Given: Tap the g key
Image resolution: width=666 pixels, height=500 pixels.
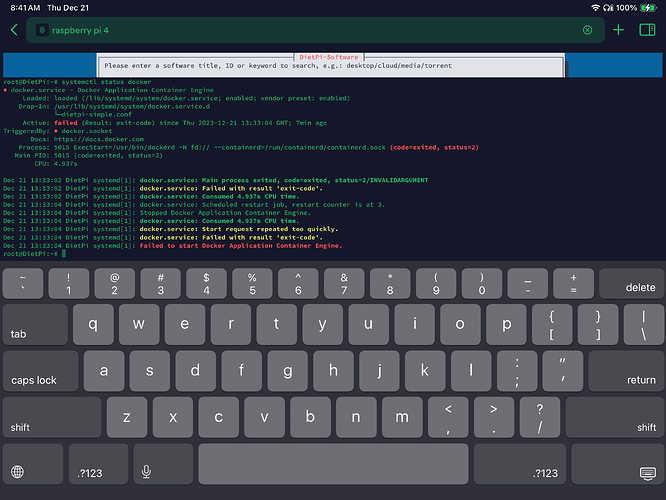Looking at the screenshot, I should 287,371.
